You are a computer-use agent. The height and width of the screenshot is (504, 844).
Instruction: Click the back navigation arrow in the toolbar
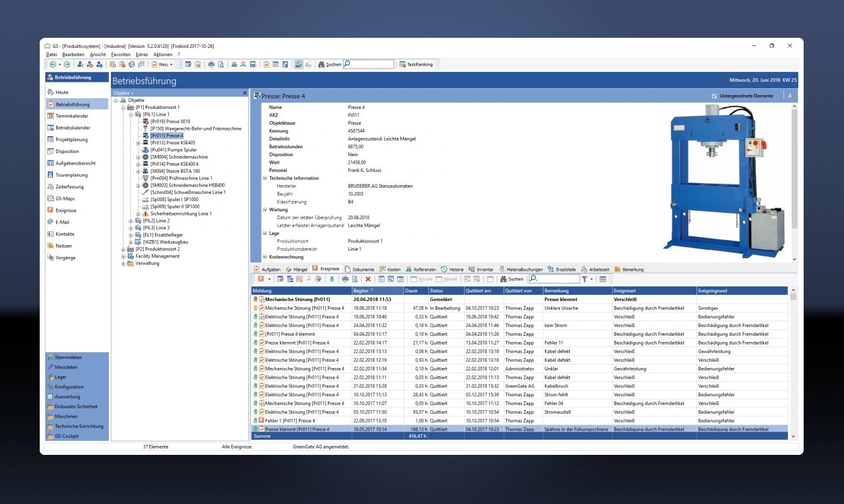click(52, 64)
